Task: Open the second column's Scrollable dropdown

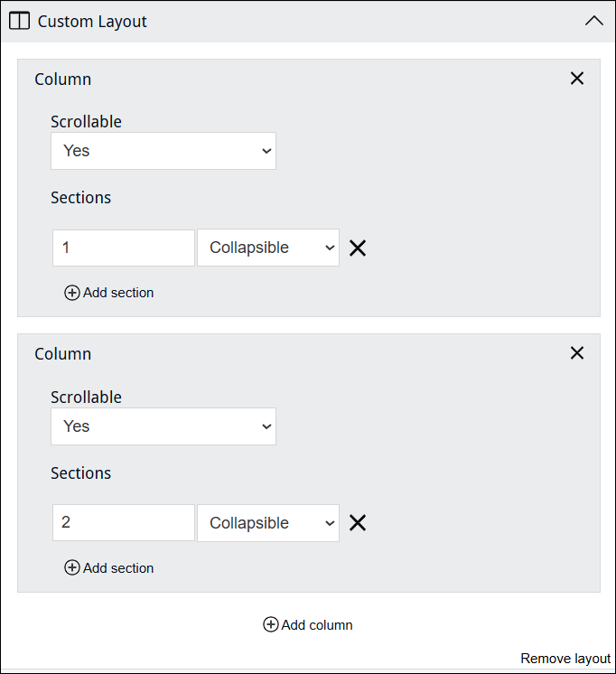Action: pyautogui.click(x=163, y=426)
